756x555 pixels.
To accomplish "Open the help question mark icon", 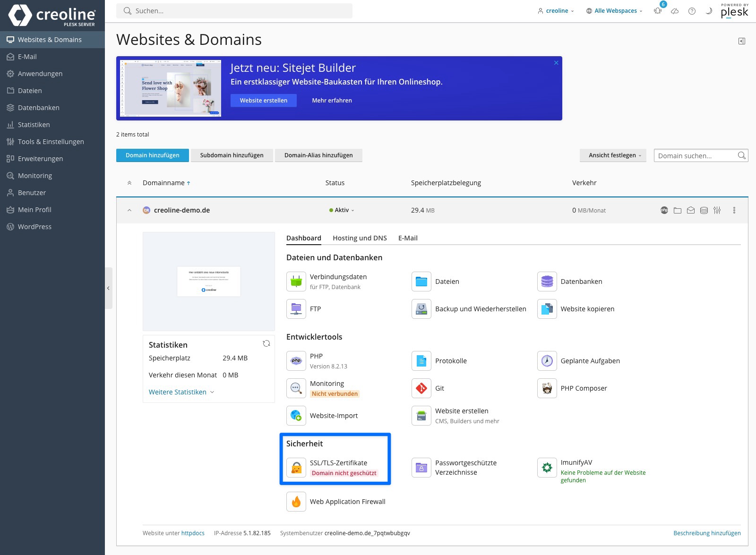I will pos(692,11).
